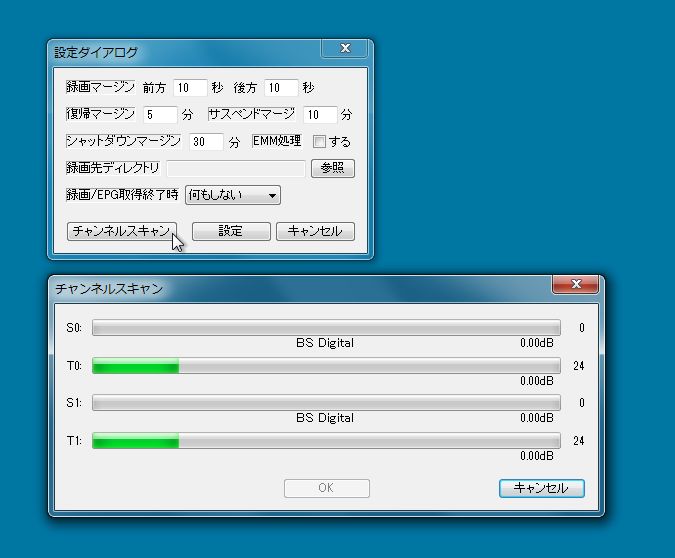Click the 0 value beside S1
The height and width of the screenshot is (558, 675).
tap(582, 403)
